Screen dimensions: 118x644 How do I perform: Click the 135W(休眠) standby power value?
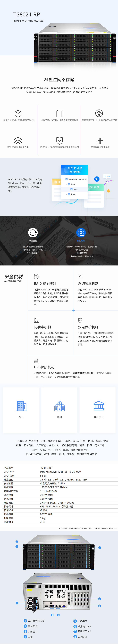pyautogui.click(x=47, y=499)
